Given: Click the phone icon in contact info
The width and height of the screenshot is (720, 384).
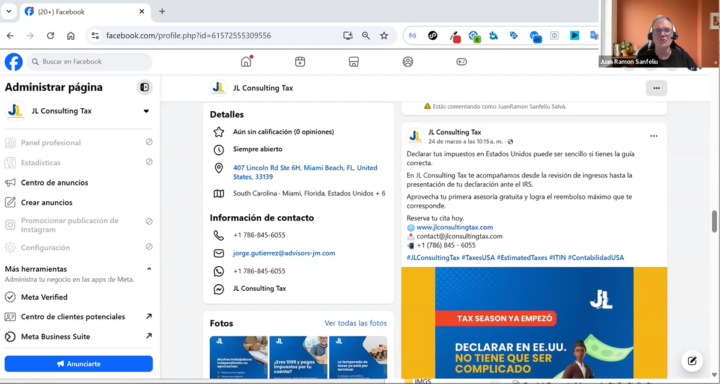Looking at the screenshot, I should 219,236.
